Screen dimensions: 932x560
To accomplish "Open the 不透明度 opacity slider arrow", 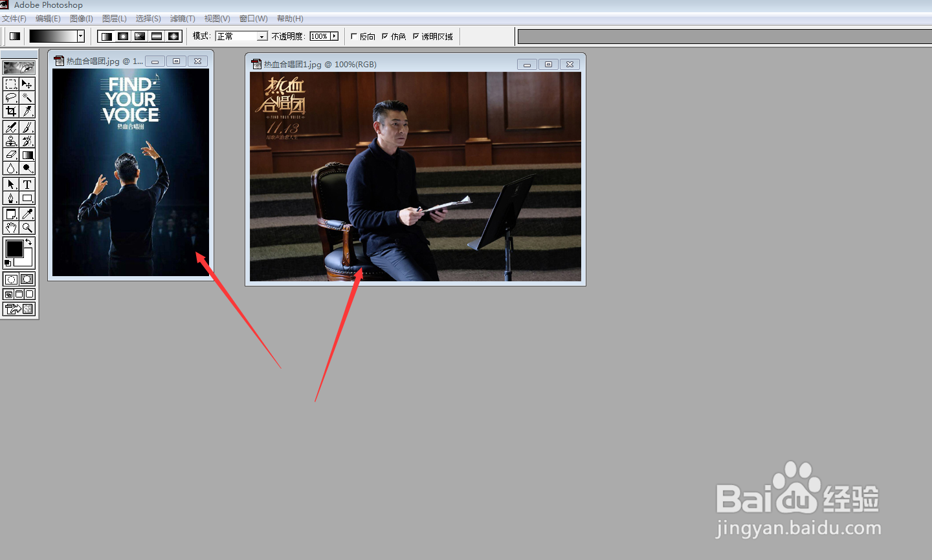I will (335, 36).
